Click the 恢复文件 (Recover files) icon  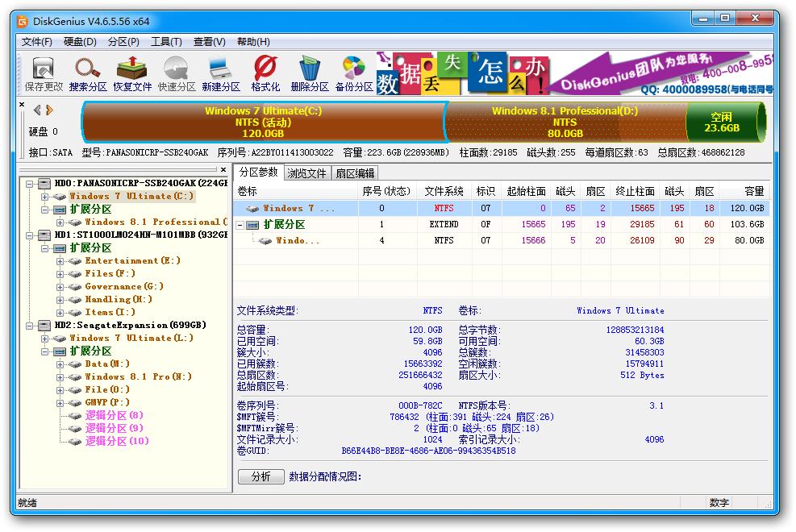(132, 73)
